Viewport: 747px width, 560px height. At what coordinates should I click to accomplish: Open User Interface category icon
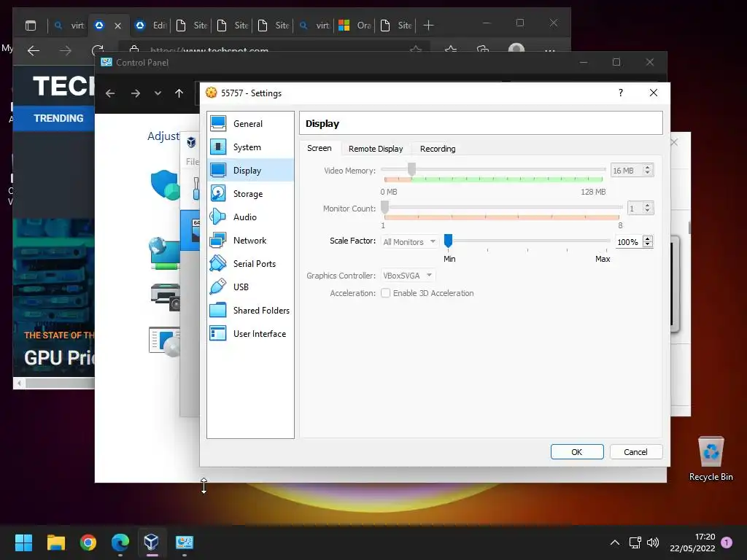(x=218, y=333)
